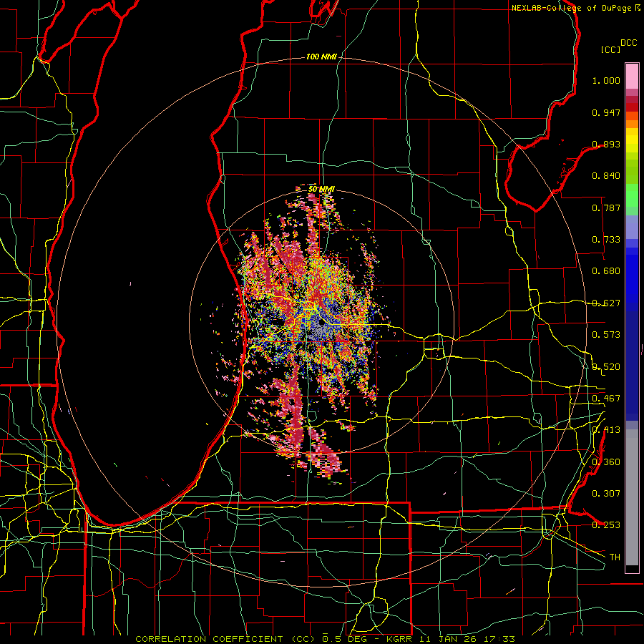This screenshot has width=644, height=644.
Task: Click the [CC] units label
Action: (611, 49)
